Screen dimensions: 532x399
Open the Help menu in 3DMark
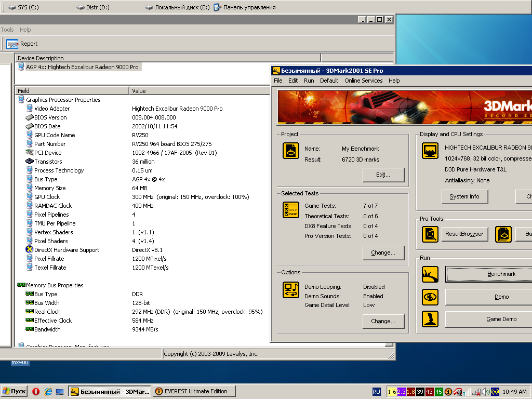[x=394, y=81]
